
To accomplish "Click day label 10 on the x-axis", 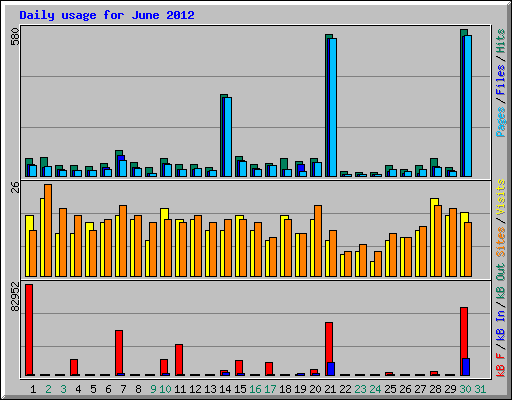I will (x=165, y=389).
